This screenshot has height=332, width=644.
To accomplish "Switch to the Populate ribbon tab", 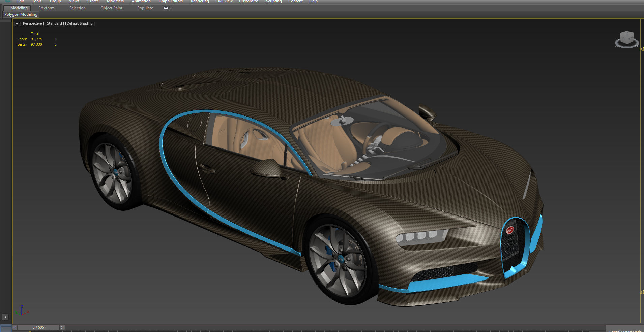I will pos(145,8).
